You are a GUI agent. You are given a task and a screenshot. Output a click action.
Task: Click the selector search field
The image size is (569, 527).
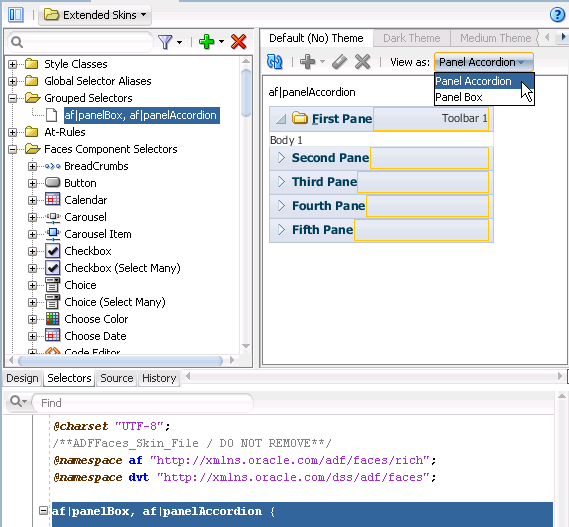81,42
